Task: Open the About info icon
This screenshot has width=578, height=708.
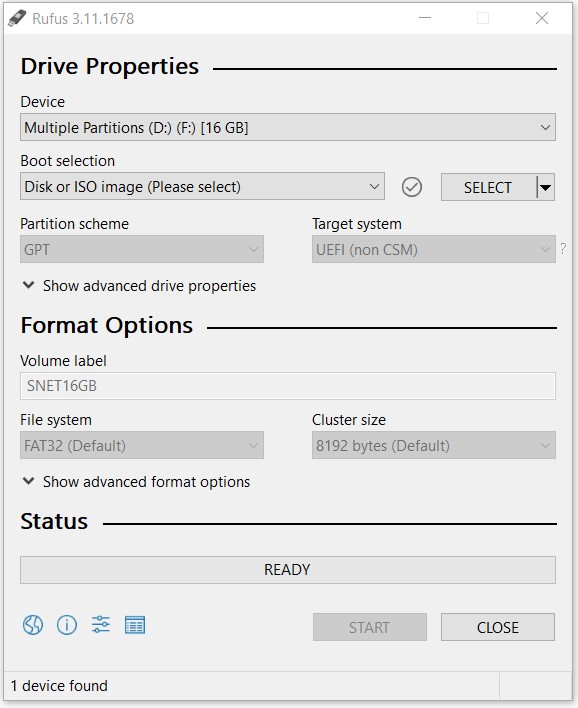Action: pos(67,625)
